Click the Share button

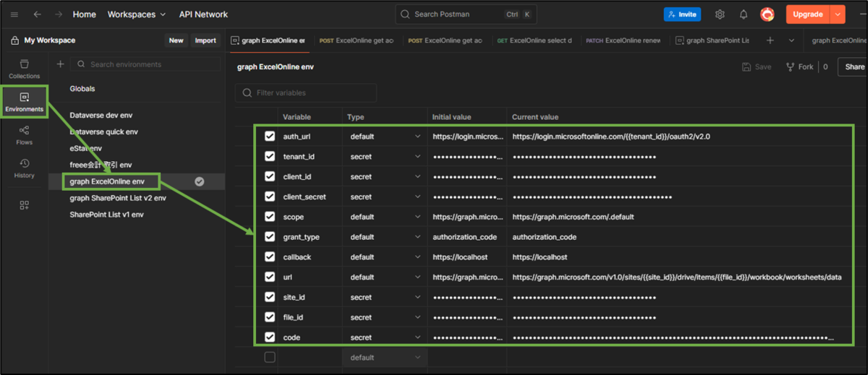coord(854,67)
